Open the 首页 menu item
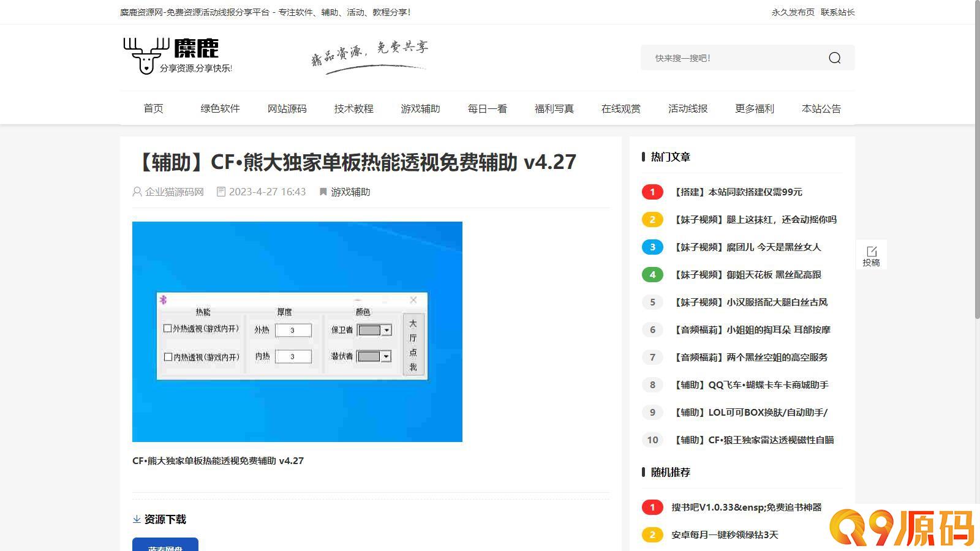Image resolution: width=980 pixels, height=551 pixels. click(153, 108)
